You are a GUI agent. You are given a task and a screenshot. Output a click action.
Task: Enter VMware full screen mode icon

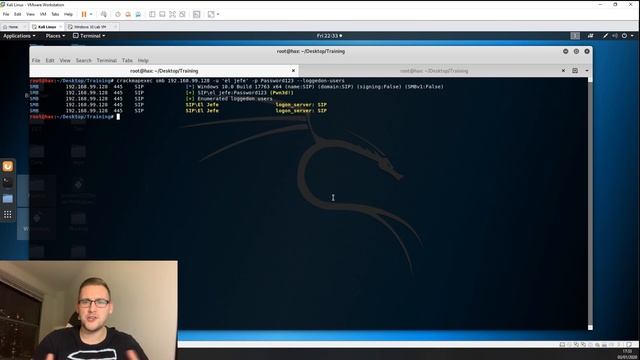click(172, 14)
